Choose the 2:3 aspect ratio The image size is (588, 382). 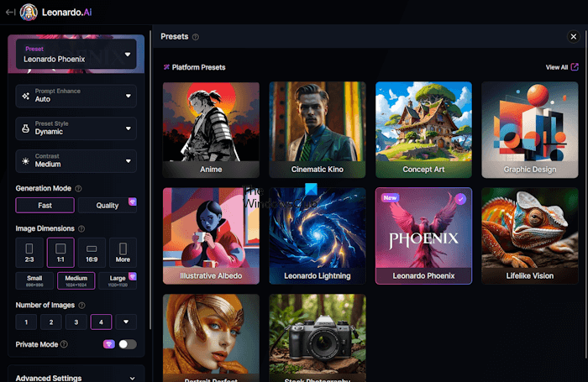29,253
